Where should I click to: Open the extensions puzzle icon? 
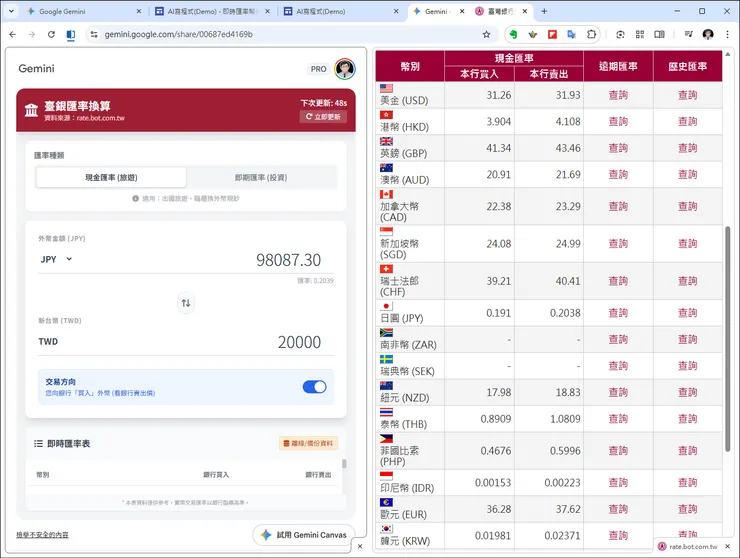click(591, 34)
